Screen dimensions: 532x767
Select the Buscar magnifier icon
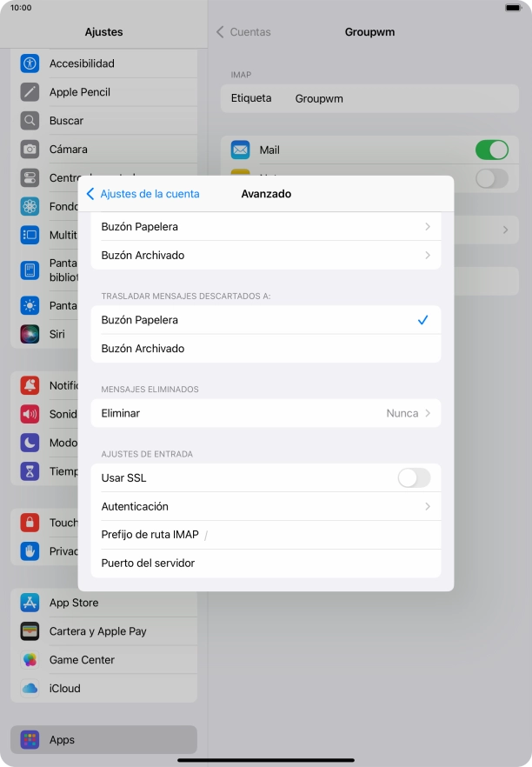30,121
